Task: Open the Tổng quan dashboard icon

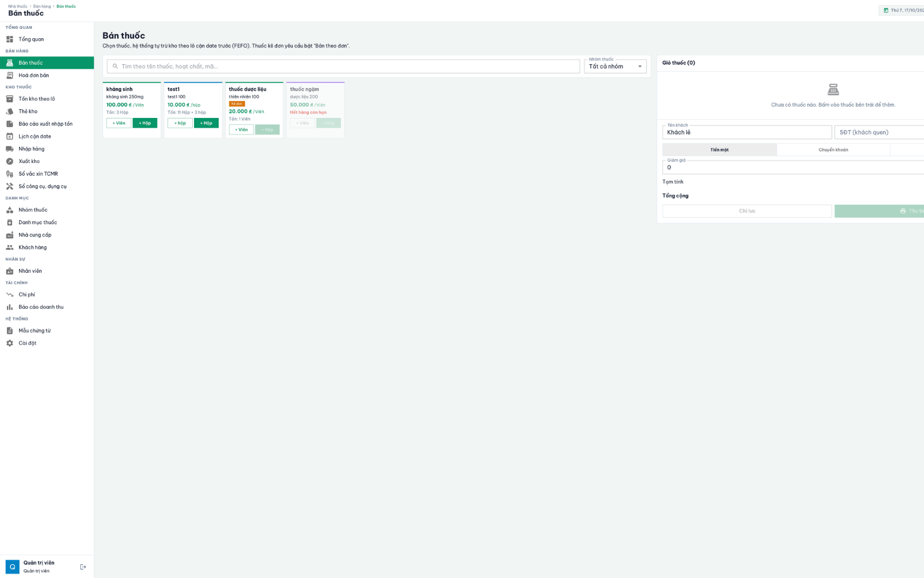Action: (10, 39)
